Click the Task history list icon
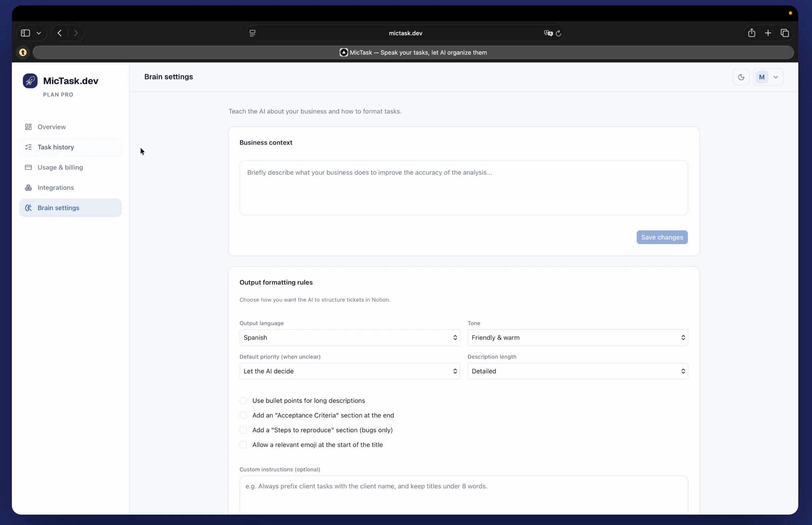 point(28,147)
